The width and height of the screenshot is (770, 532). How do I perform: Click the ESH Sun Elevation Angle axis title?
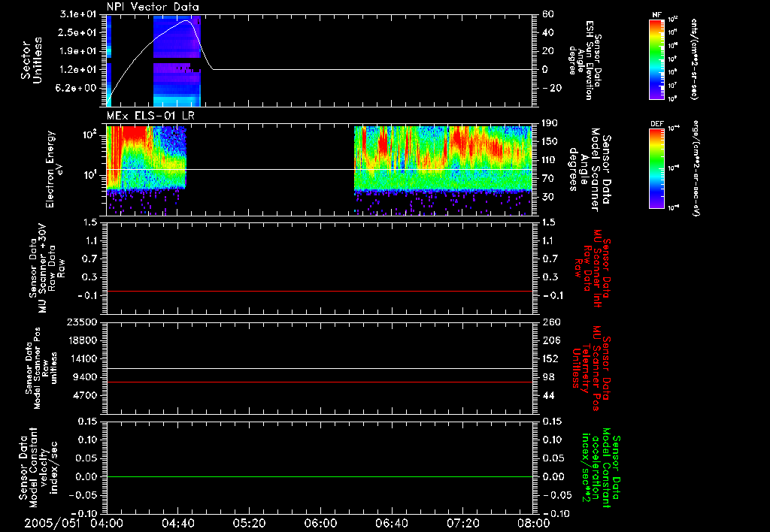(587, 60)
